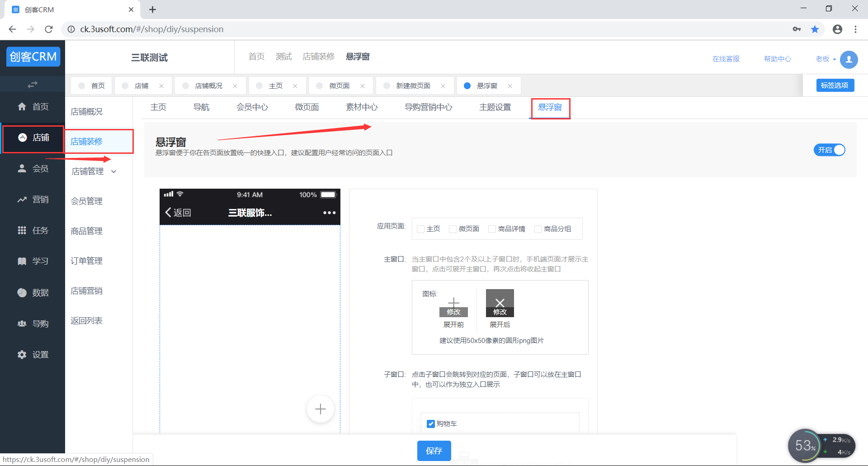Close the 悬浮窗 page tab

[x=510, y=86]
